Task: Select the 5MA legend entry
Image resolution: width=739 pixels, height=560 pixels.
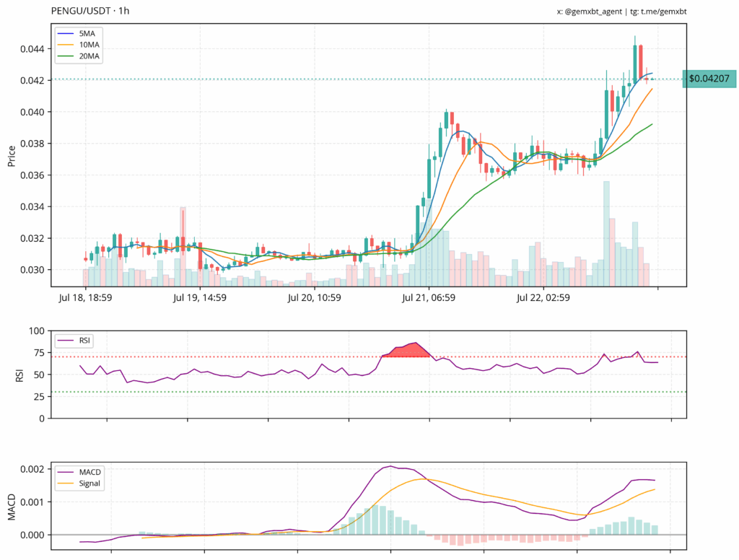Action: 78,33
